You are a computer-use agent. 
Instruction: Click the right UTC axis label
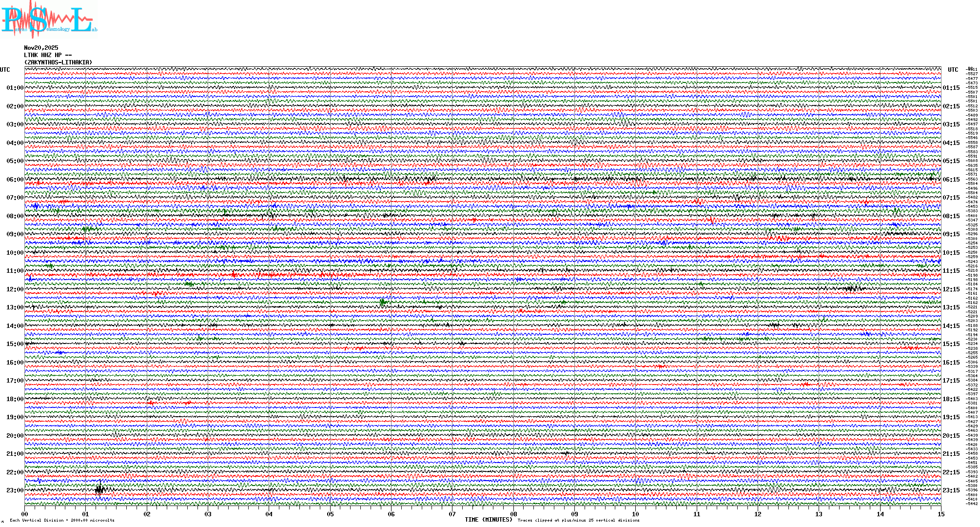pyautogui.click(x=953, y=70)
